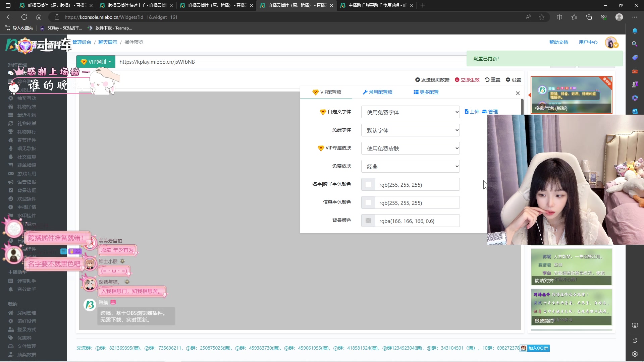This screenshot has width=644, height=362.
Task: Open 偏好设置 sidebar item
Action: (x=27, y=321)
